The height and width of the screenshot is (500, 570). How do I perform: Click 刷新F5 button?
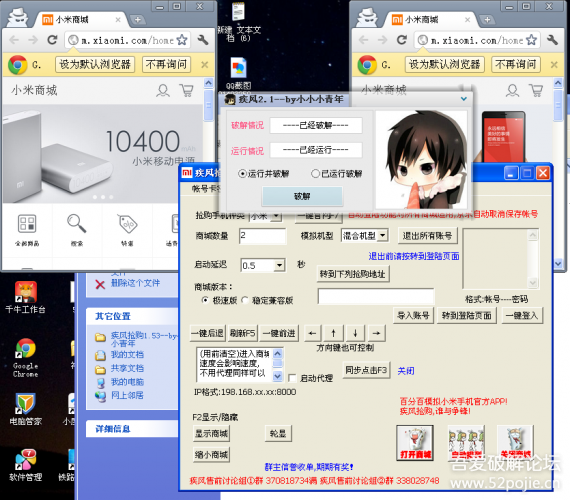click(242, 333)
